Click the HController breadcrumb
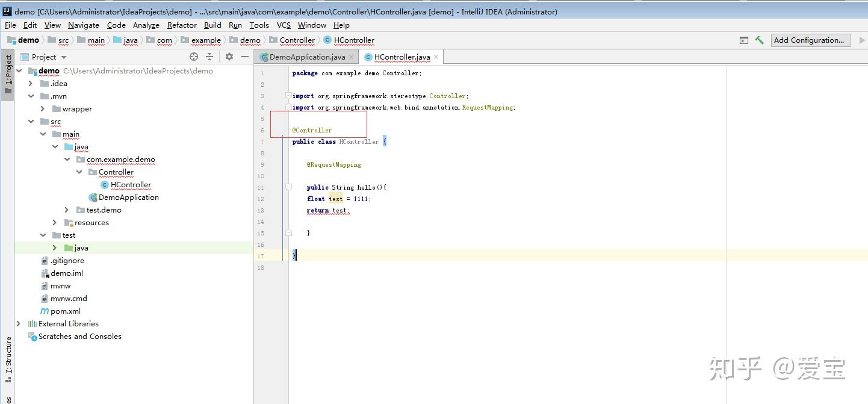Viewport: 868px width, 404px height. [x=349, y=40]
